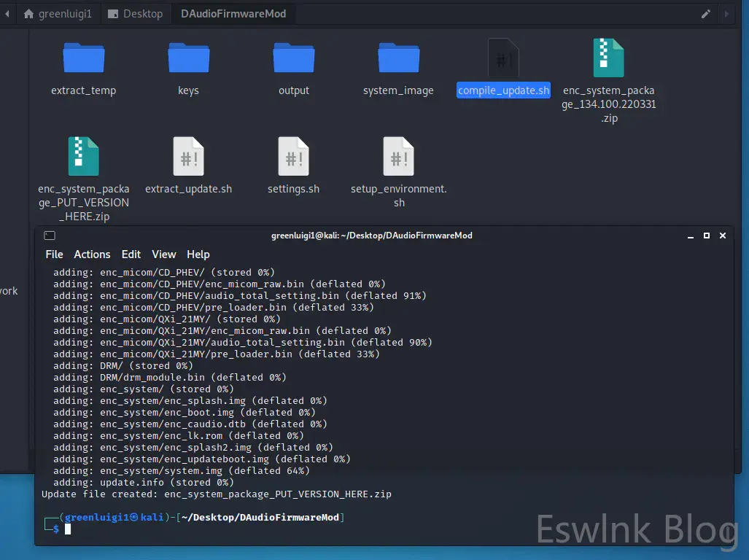
Task: Select the extract_update.sh script
Action: click(x=188, y=156)
